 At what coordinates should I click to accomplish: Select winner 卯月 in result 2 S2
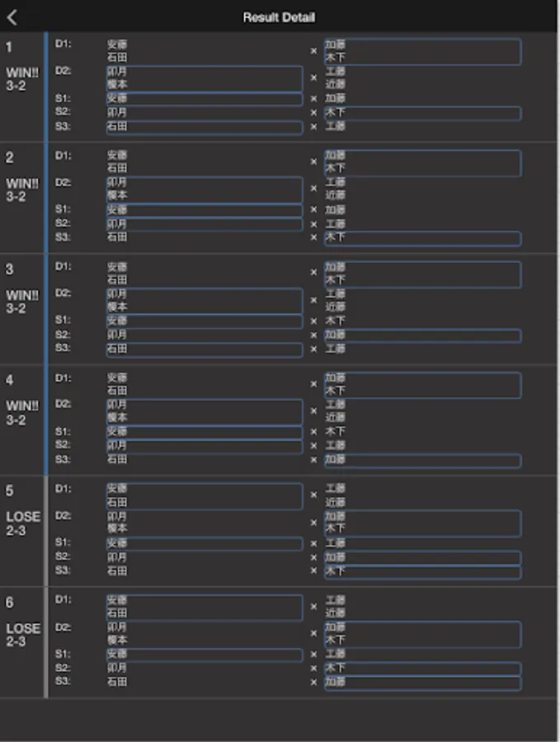point(205,224)
